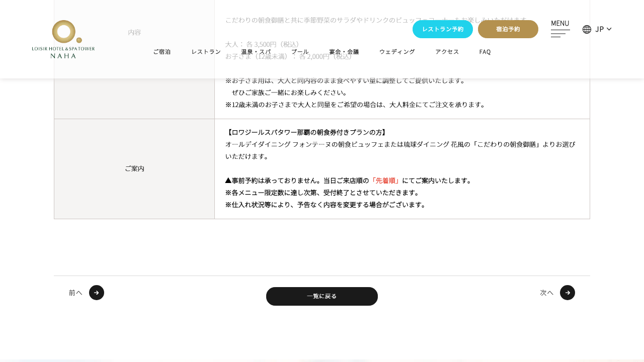Open the アクセス menu item

pyautogui.click(x=447, y=52)
